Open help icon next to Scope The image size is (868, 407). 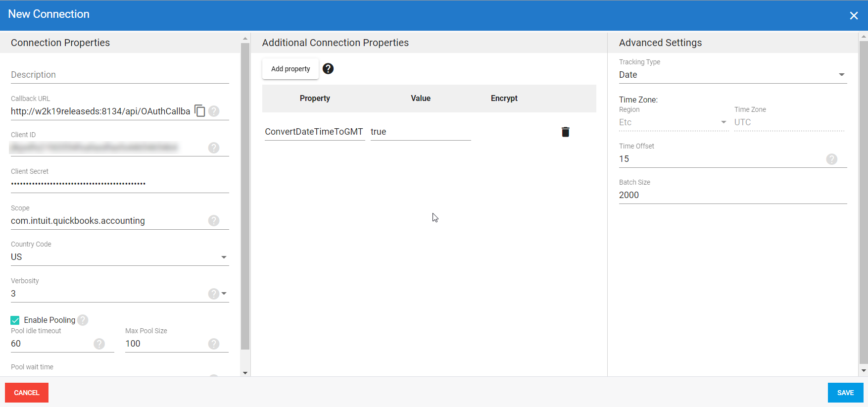(214, 220)
